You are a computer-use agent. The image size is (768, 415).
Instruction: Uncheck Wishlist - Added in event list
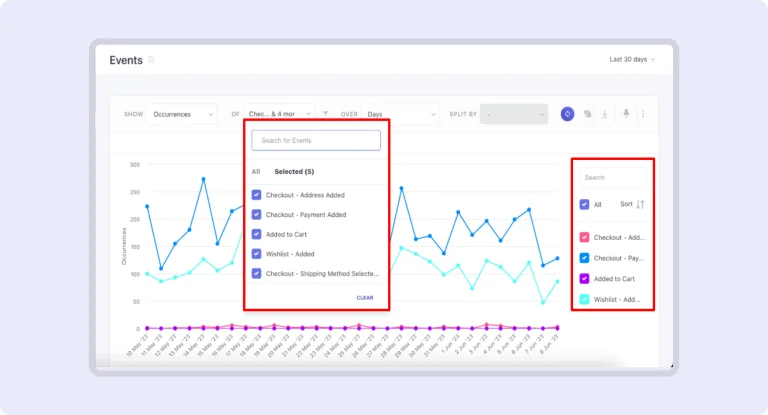tap(257, 253)
